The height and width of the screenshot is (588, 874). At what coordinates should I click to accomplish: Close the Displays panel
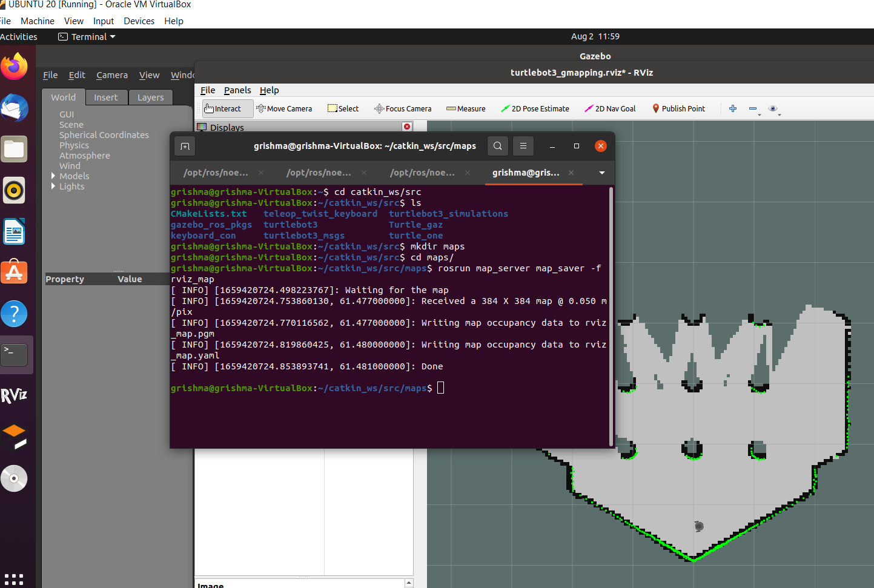tap(407, 127)
